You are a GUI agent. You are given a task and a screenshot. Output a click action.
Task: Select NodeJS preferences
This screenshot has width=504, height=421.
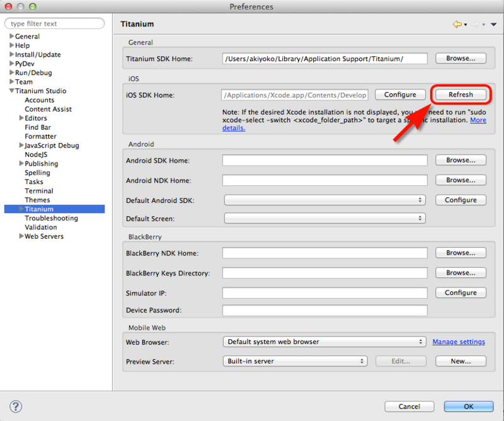point(36,154)
